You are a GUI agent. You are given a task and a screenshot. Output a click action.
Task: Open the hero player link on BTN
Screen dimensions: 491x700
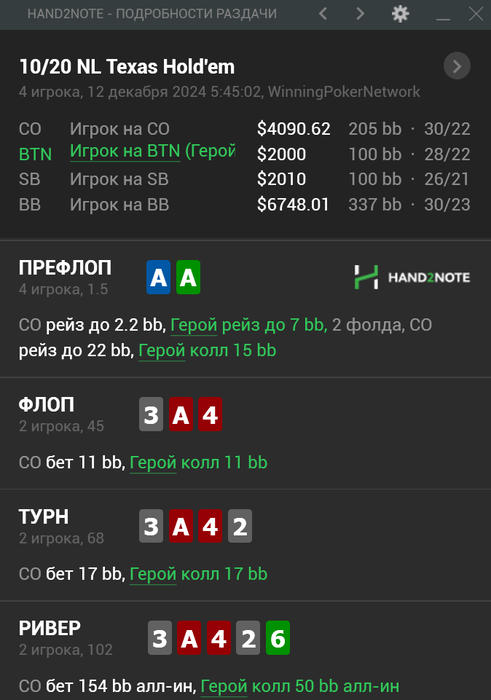coord(153,151)
